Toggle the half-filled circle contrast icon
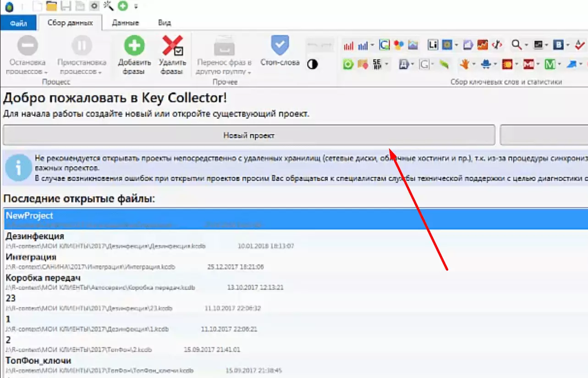The height and width of the screenshot is (378, 588). [313, 64]
